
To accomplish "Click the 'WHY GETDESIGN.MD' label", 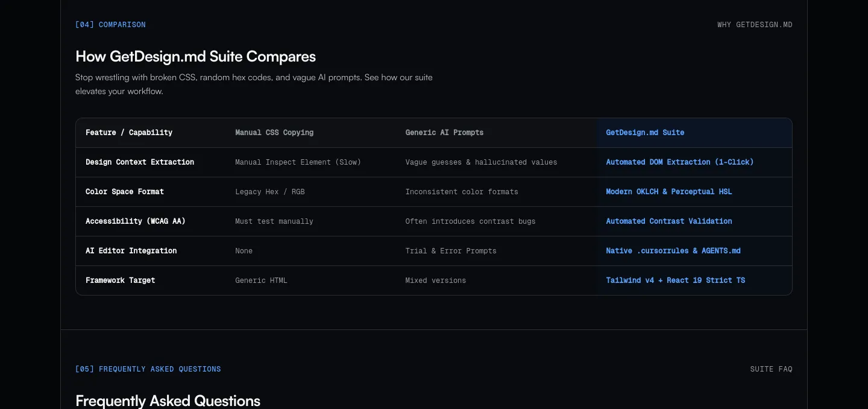I will pyautogui.click(x=755, y=25).
